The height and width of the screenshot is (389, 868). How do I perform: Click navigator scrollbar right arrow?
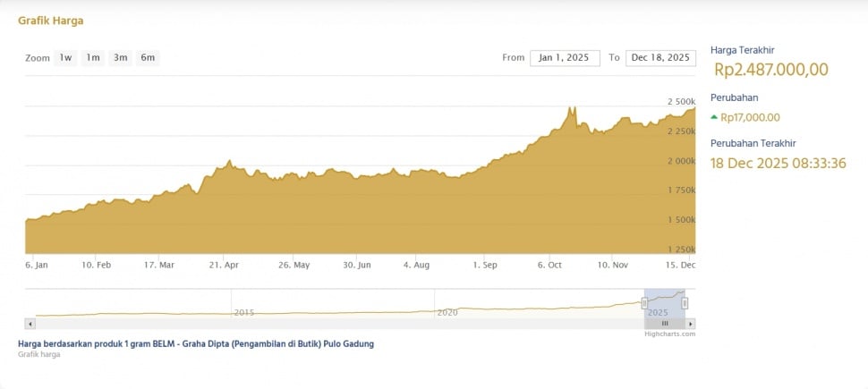pyautogui.click(x=690, y=323)
